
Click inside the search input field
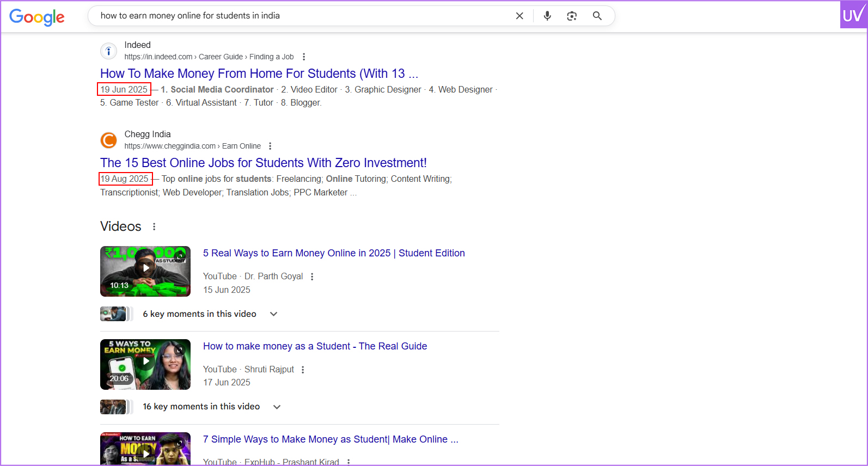[x=299, y=16]
